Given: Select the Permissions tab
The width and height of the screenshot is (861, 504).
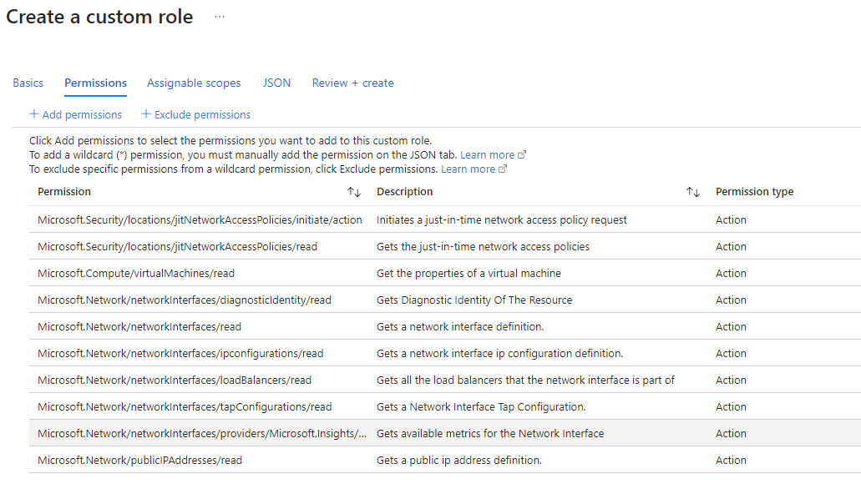Looking at the screenshot, I should click(95, 83).
